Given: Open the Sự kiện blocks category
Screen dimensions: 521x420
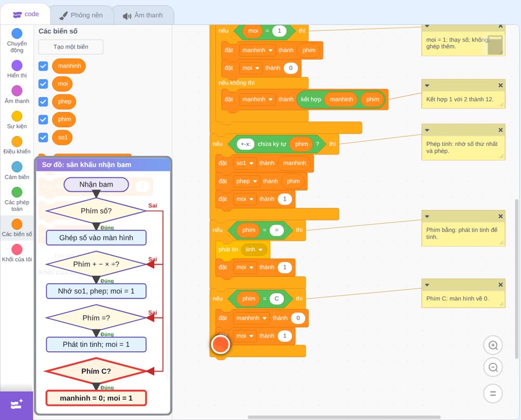Looking at the screenshot, I should pos(17,120).
